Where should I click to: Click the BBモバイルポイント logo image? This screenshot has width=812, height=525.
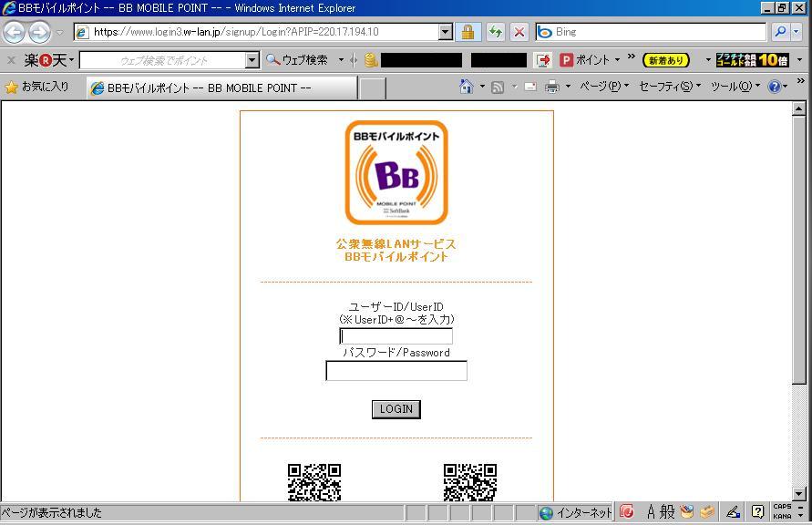pyautogui.click(x=396, y=172)
